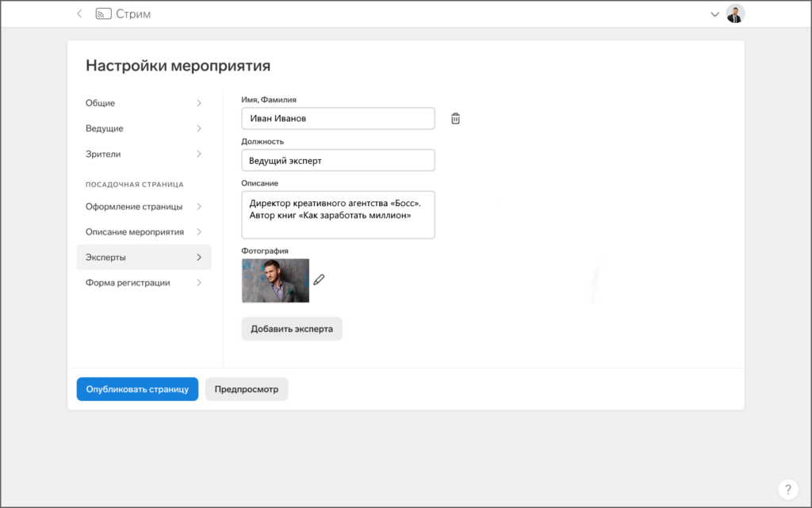Click the chevron next to Зрители
The height and width of the screenshot is (508, 812).
pos(199,154)
